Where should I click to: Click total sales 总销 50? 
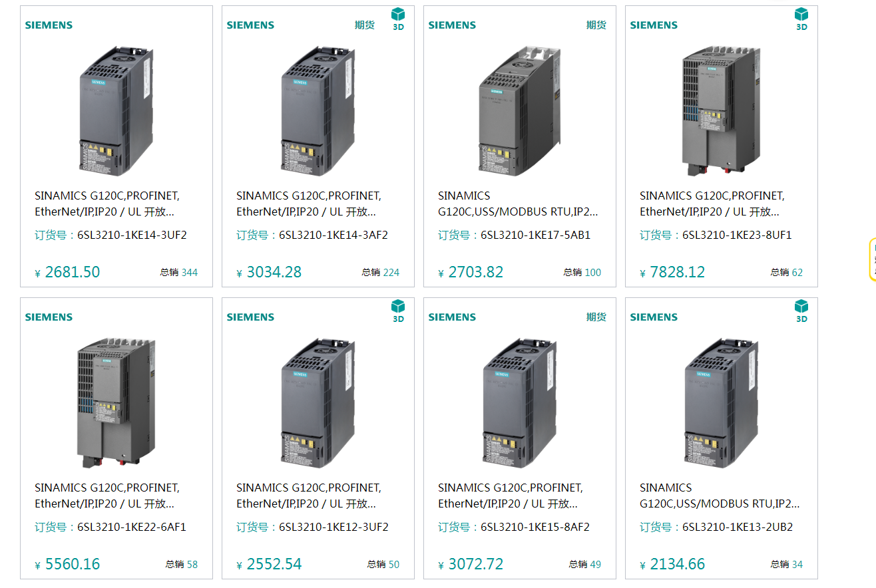[383, 564]
